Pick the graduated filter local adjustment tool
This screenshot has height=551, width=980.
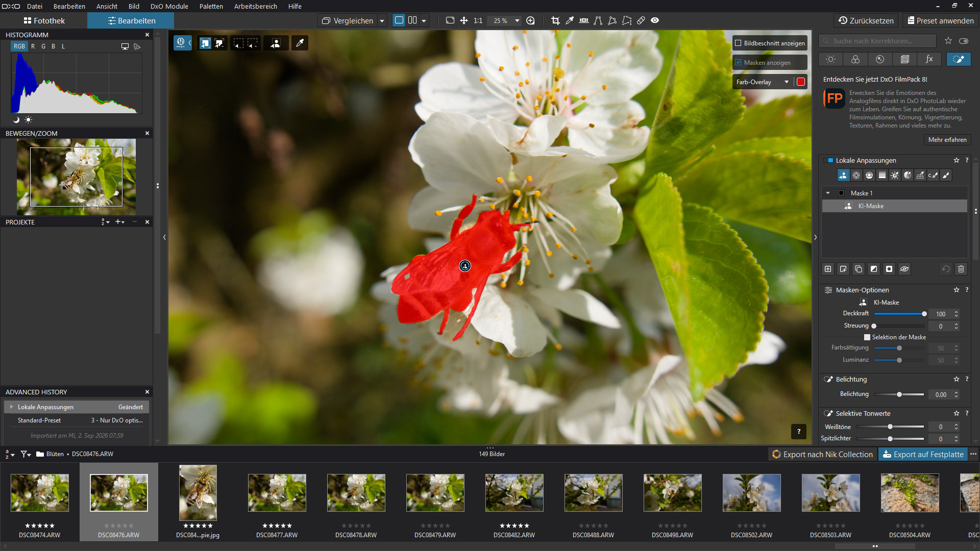(x=882, y=176)
